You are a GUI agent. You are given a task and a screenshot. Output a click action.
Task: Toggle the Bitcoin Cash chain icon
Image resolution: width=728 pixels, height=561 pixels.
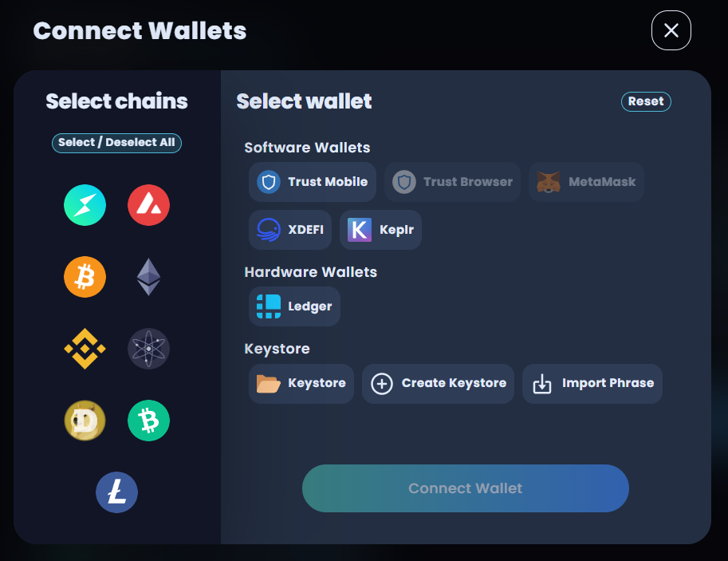coord(148,421)
